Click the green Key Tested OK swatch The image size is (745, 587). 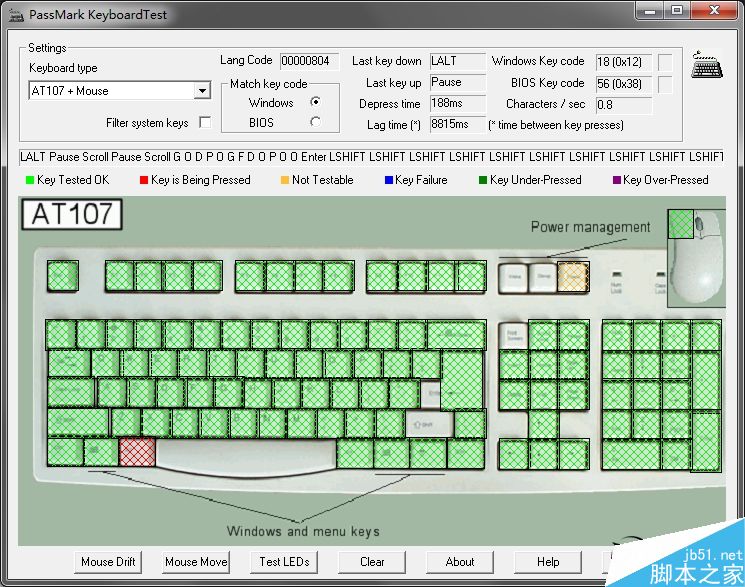(x=30, y=180)
